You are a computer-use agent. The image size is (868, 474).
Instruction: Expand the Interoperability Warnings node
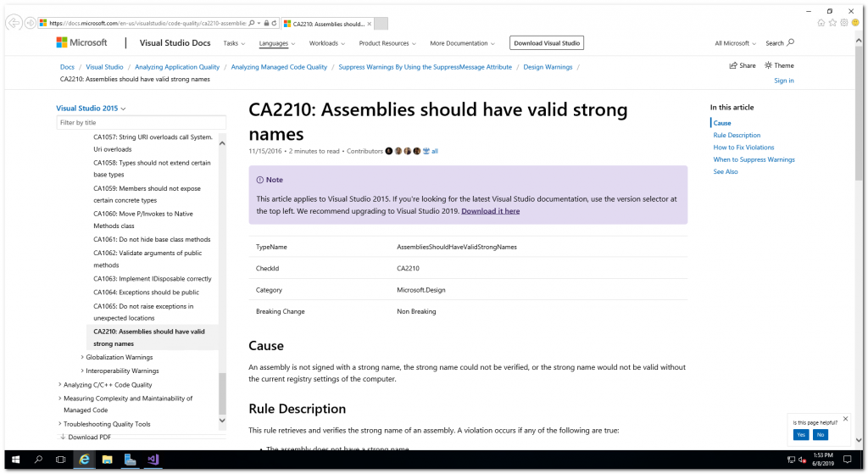pyautogui.click(x=82, y=371)
